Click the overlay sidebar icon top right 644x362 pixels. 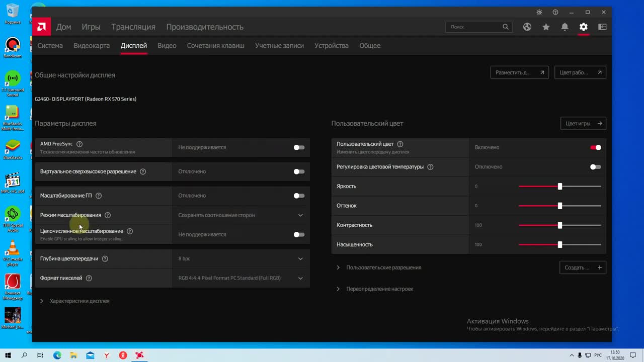pos(602,27)
